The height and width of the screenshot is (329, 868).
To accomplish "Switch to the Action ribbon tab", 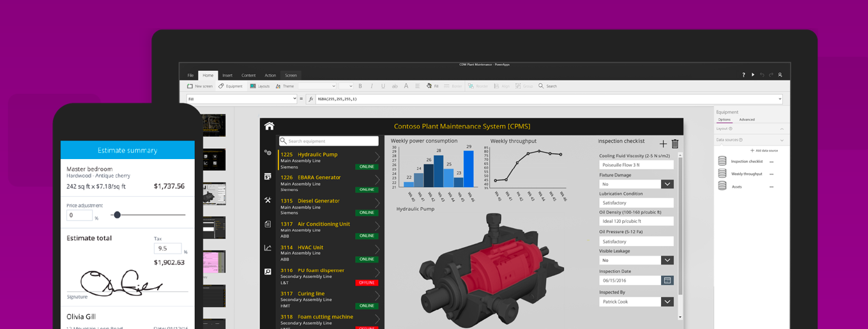I will (270, 75).
